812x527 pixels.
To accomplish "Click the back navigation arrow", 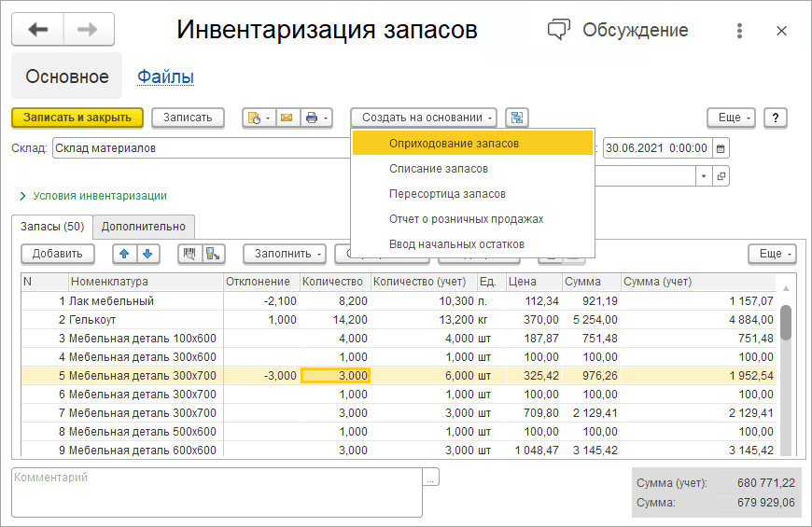I will coord(38,30).
